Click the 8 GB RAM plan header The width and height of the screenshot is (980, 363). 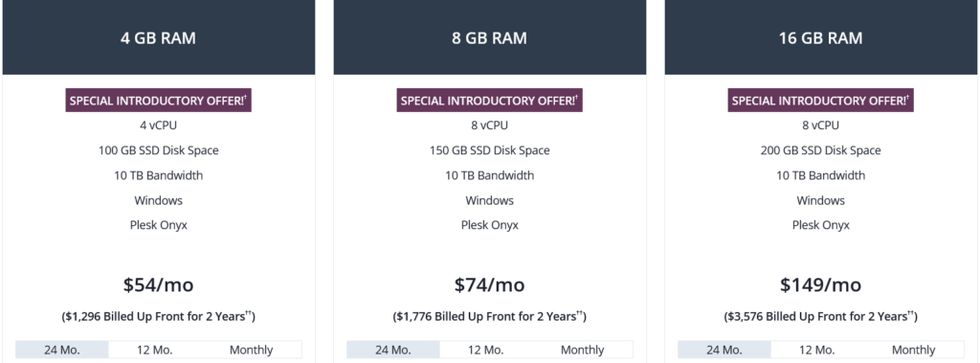490,37
